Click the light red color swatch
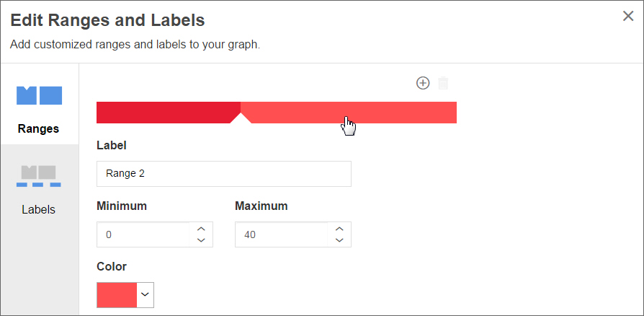This screenshot has width=644, height=316. point(117,295)
